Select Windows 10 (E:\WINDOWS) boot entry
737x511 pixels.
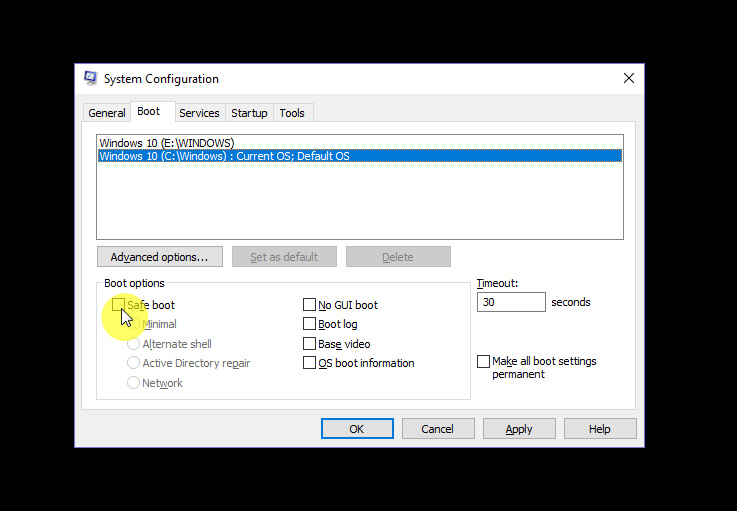click(360, 143)
